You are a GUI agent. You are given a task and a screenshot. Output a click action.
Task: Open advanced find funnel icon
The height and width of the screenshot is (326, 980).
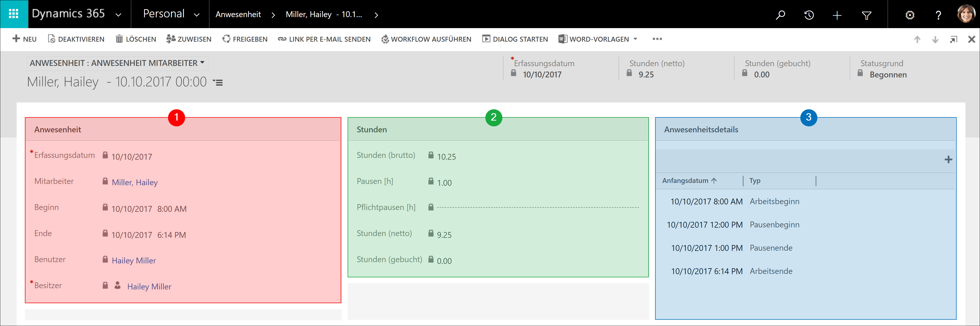tap(866, 15)
